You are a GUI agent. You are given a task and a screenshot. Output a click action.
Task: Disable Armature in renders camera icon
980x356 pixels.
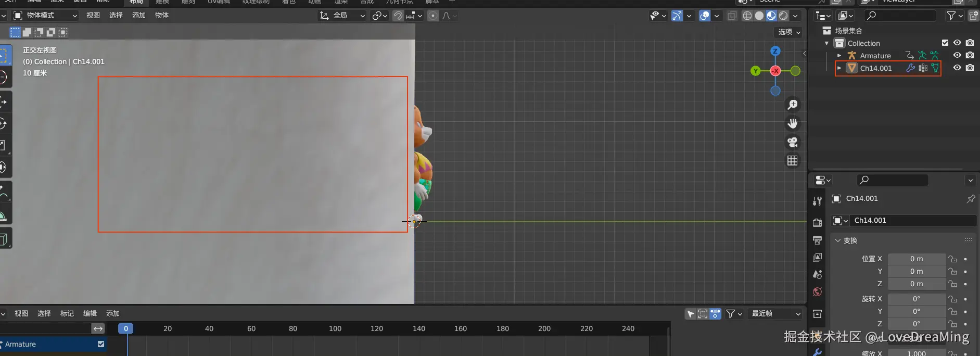(970, 55)
